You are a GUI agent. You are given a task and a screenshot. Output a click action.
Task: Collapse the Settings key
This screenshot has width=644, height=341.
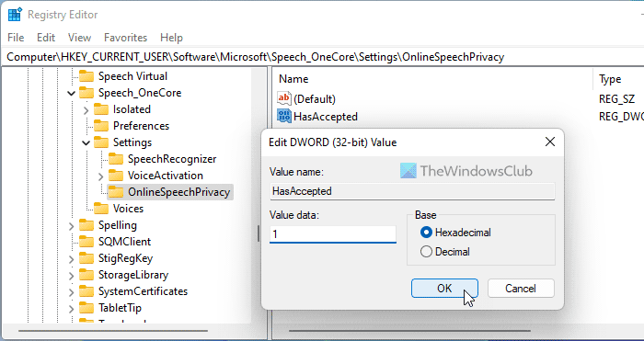point(86,142)
